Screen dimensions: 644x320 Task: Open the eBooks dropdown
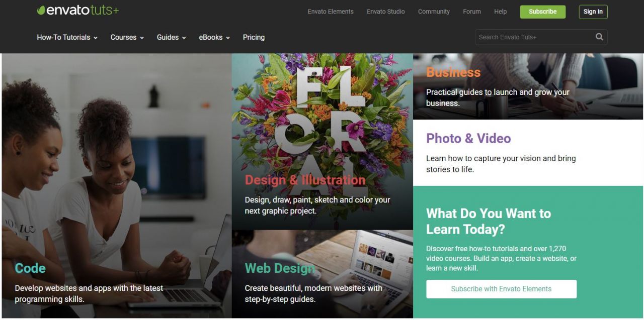point(214,37)
